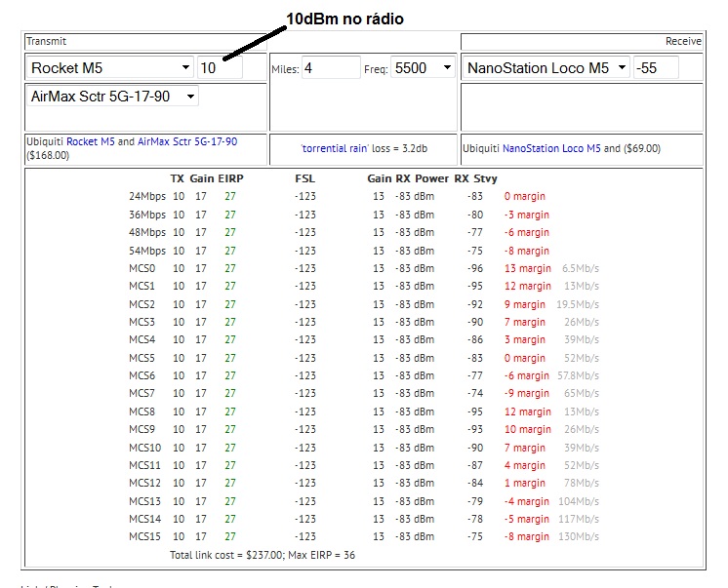Click the '($168.00)' price text
The height and width of the screenshot is (588, 728).
coord(48,155)
